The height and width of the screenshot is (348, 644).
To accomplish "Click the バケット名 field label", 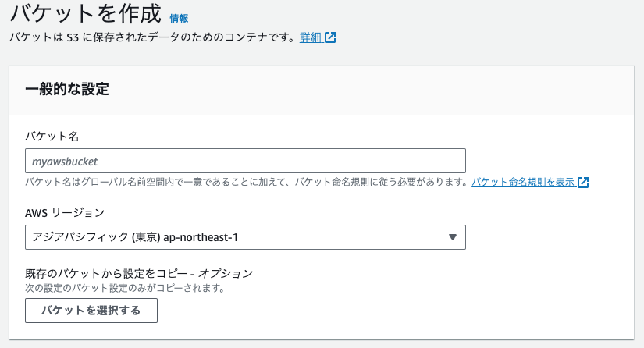I will click(52, 137).
